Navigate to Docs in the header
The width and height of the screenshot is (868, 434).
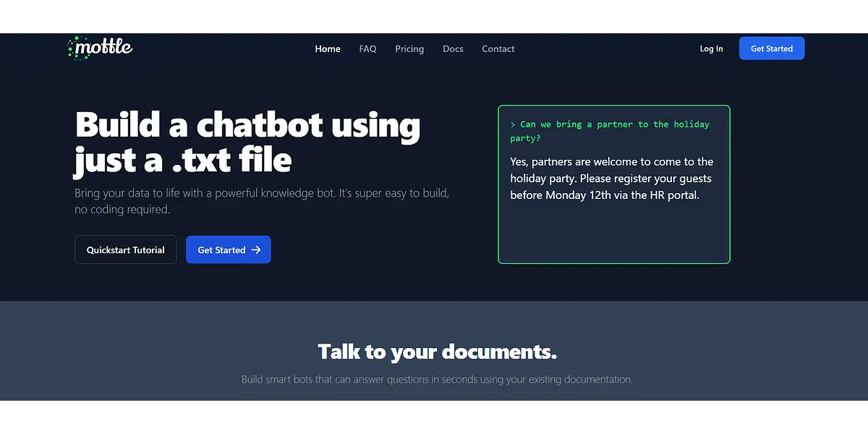453,49
